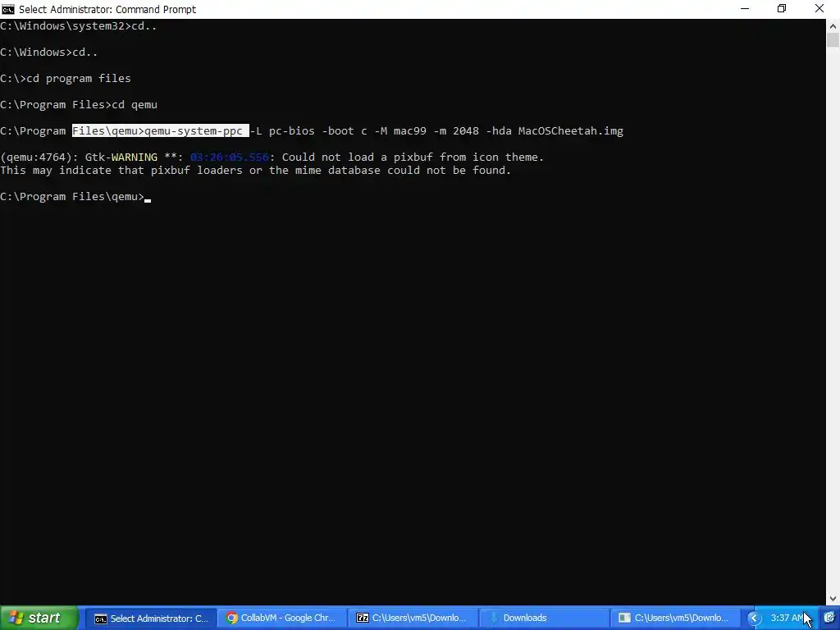Click the rightmost system tray icon
This screenshot has height=630, width=840.
(x=829, y=618)
